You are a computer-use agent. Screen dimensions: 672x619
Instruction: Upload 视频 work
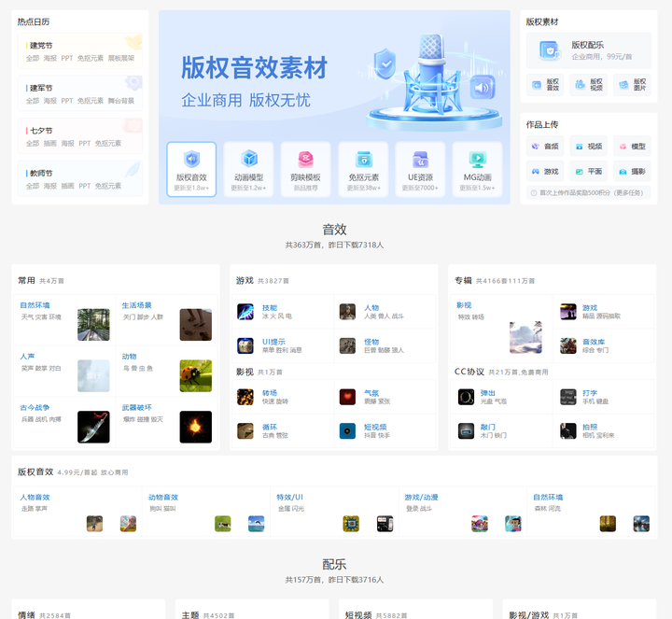click(588, 147)
